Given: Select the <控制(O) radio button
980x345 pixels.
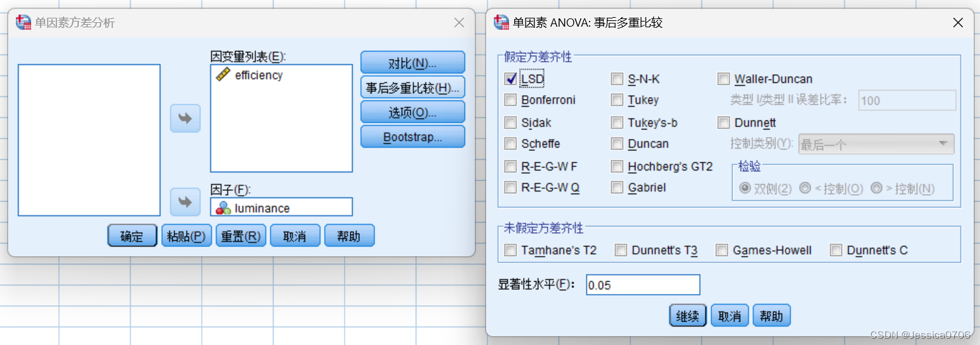Looking at the screenshot, I should coord(805,188).
